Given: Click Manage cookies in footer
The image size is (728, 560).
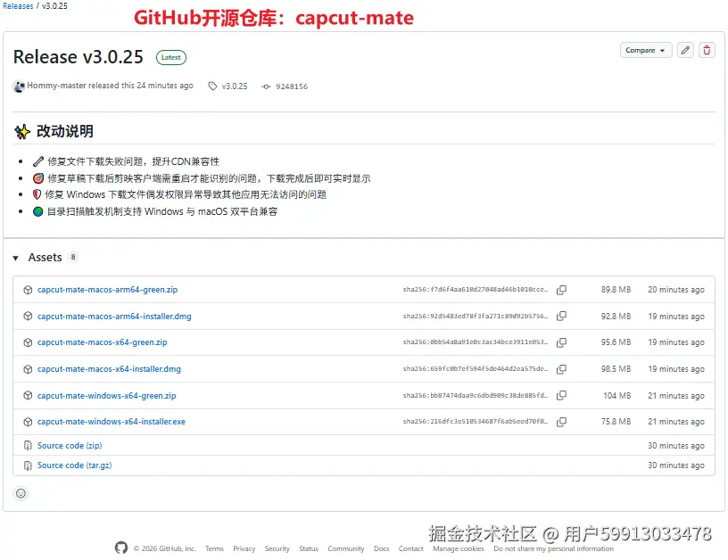Looking at the screenshot, I should click(x=459, y=549).
